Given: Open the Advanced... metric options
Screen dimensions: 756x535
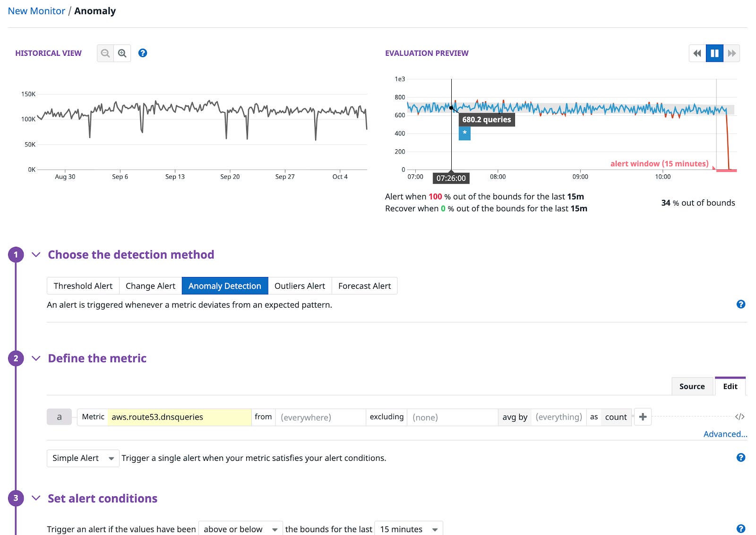Looking at the screenshot, I should pyautogui.click(x=724, y=434).
